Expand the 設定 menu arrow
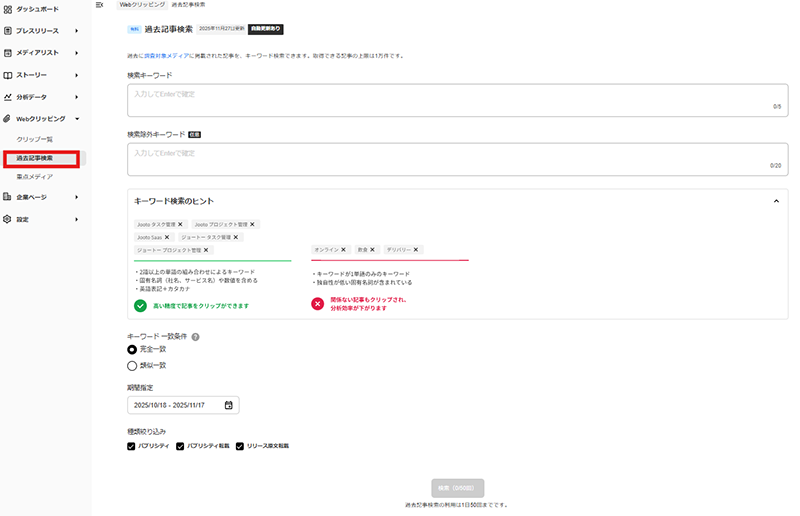Viewport: 800px width, 516px height. click(x=77, y=219)
